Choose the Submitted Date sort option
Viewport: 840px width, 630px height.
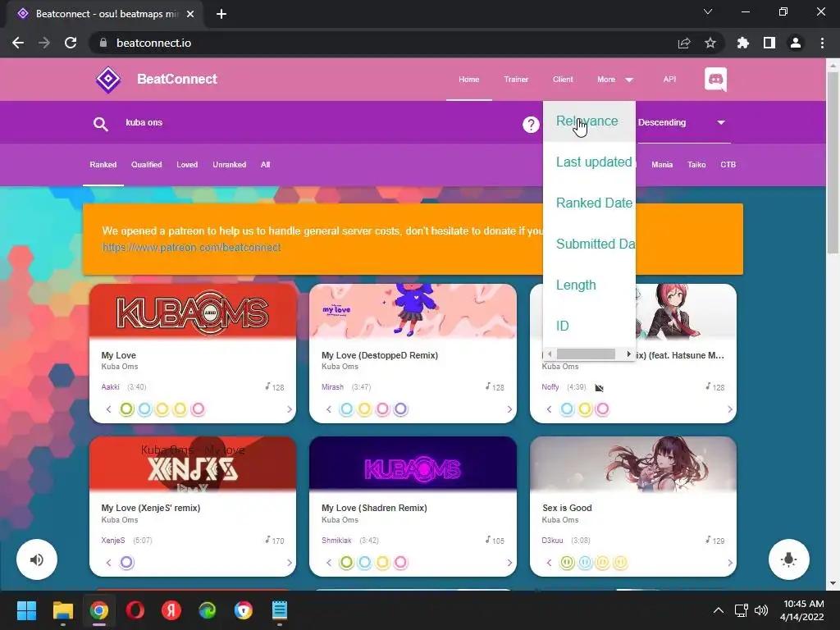(589, 244)
